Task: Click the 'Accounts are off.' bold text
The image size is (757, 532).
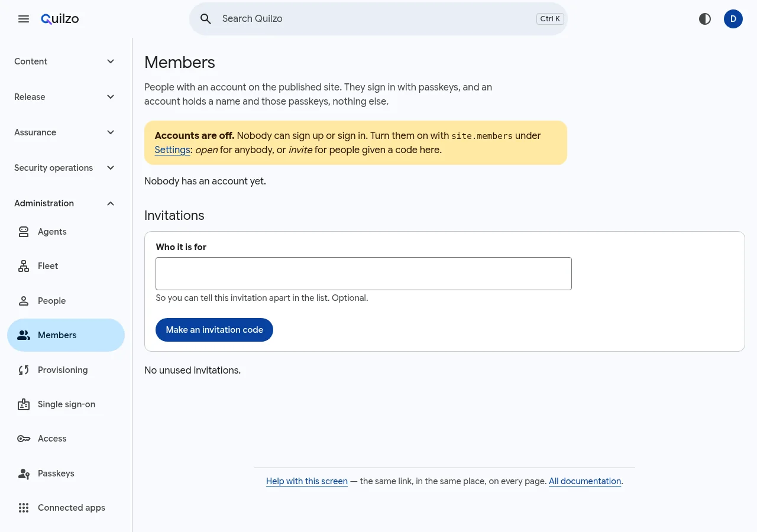Action: (195, 136)
